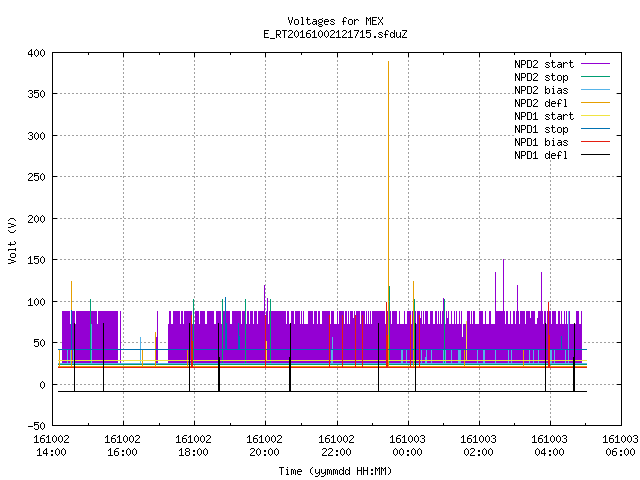Click the NPD1 stop blue legend line
Image resolution: width=640 pixels, height=480 pixels.
pos(595,129)
